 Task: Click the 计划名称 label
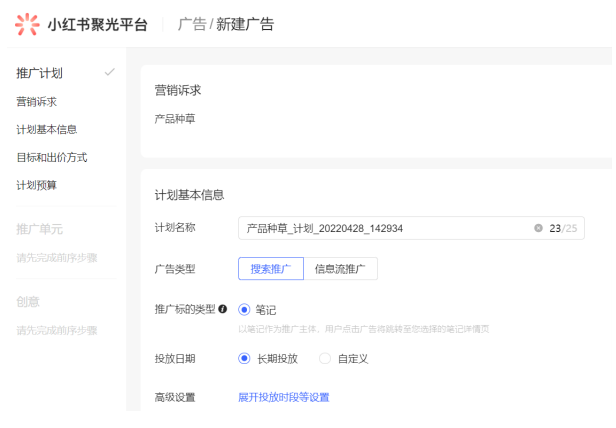(x=175, y=228)
